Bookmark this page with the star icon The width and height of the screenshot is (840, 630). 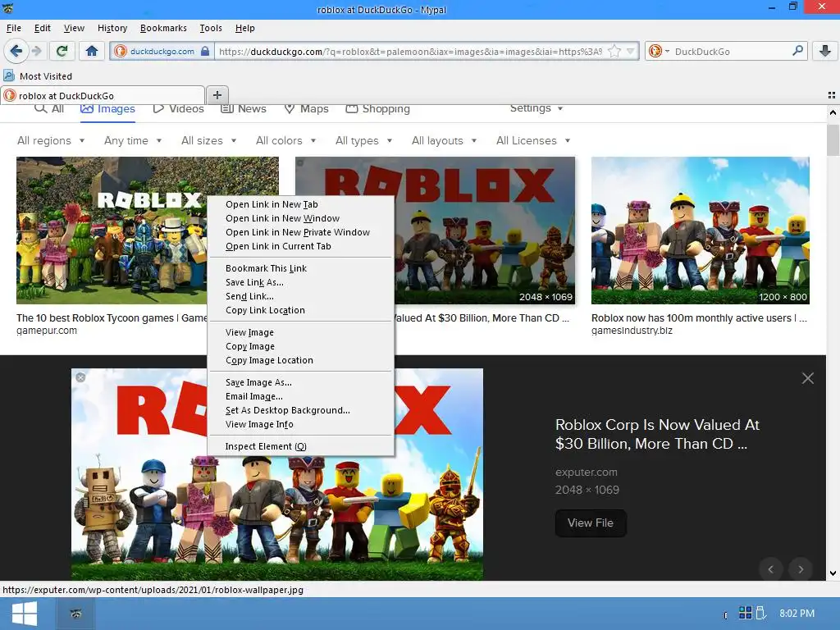coord(614,52)
